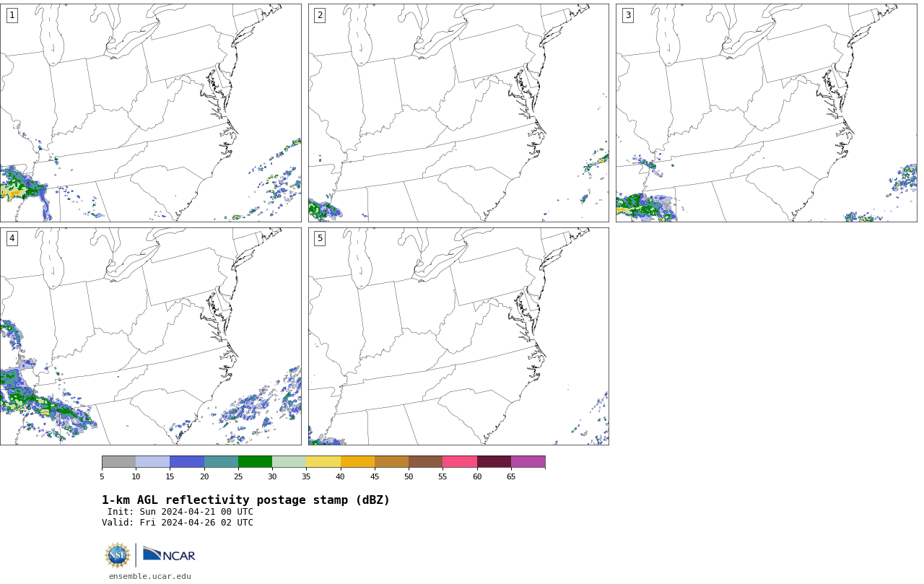Click the blue 15-20 dBZ swatch
Image resolution: width=924 pixels, height=584 pixels.
point(187,462)
